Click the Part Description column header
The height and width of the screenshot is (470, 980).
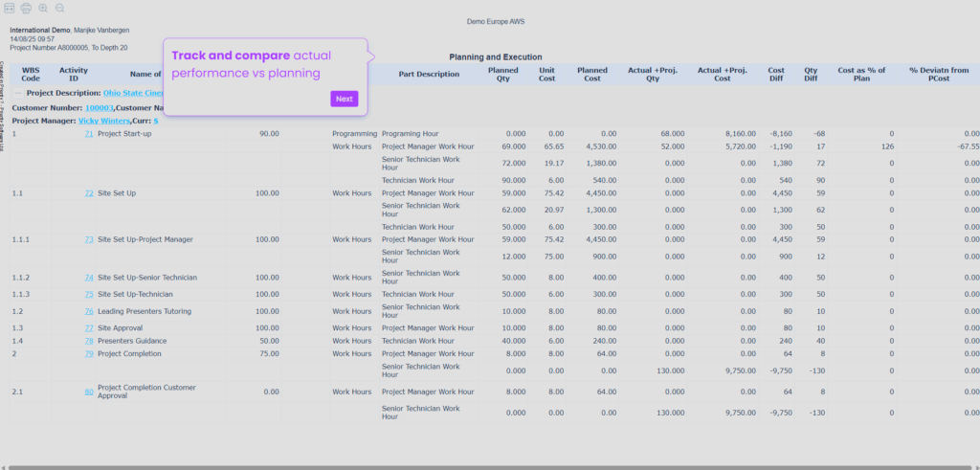429,75
